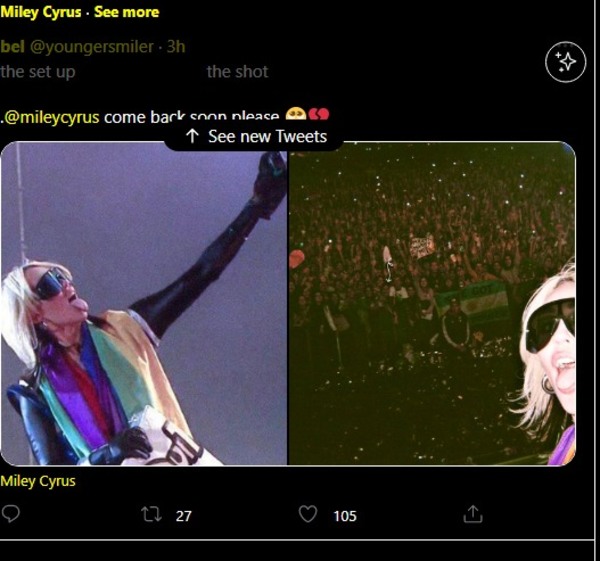Click the See more link
This screenshot has height=561, width=600.
(126, 12)
